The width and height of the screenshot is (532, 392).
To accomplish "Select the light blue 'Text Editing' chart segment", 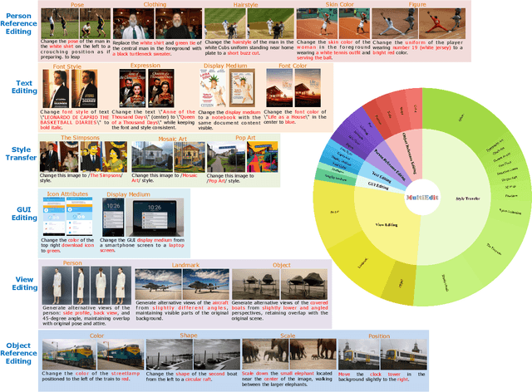I will pyautogui.click(x=382, y=177).
